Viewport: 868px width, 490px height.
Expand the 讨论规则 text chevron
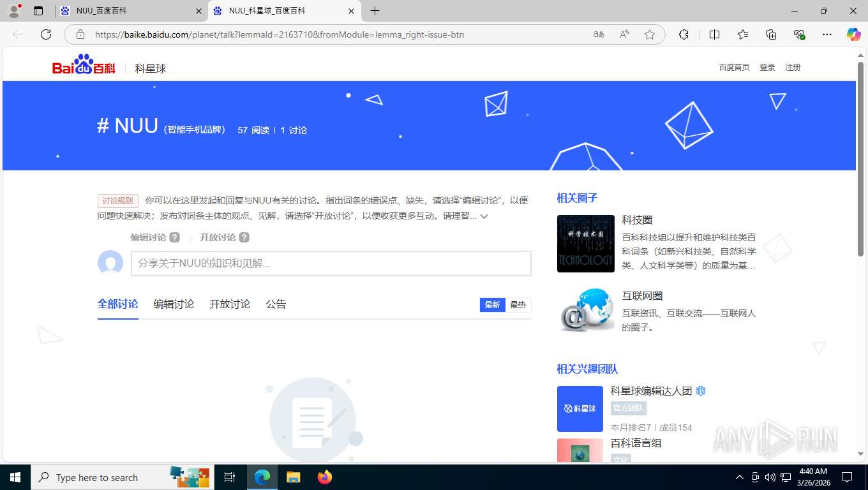coord(484,216)
